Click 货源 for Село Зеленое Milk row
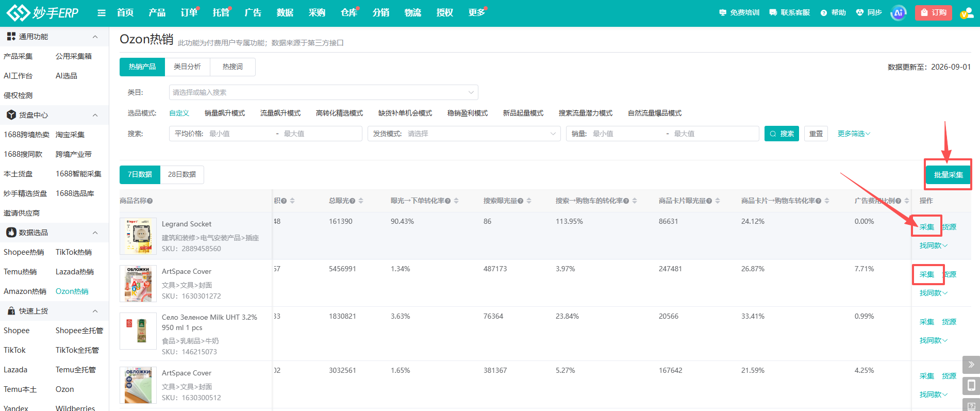This screenshot has width=980, height=411. point(949,322)
